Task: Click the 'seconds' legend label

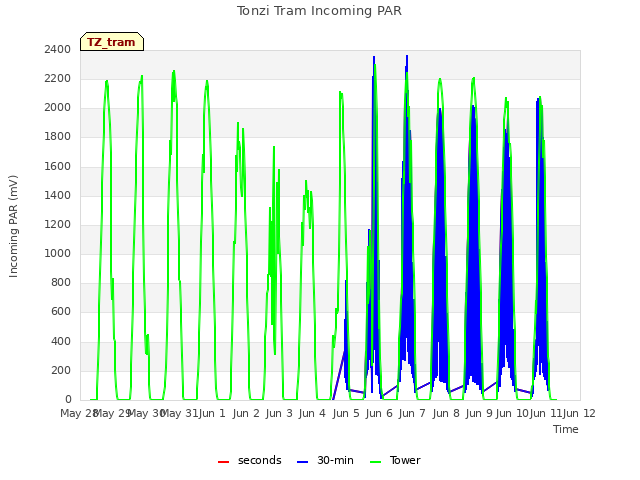Action: [x=260, y=460]
